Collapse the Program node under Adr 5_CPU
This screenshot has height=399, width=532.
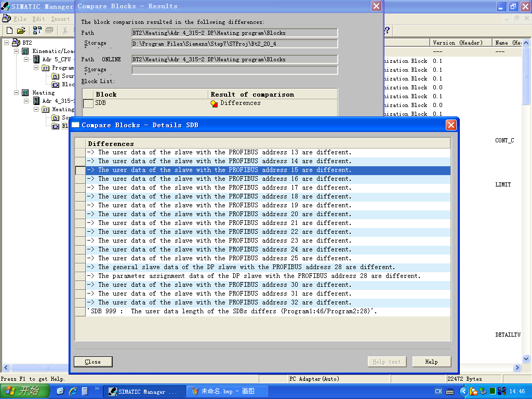point(36,68)
